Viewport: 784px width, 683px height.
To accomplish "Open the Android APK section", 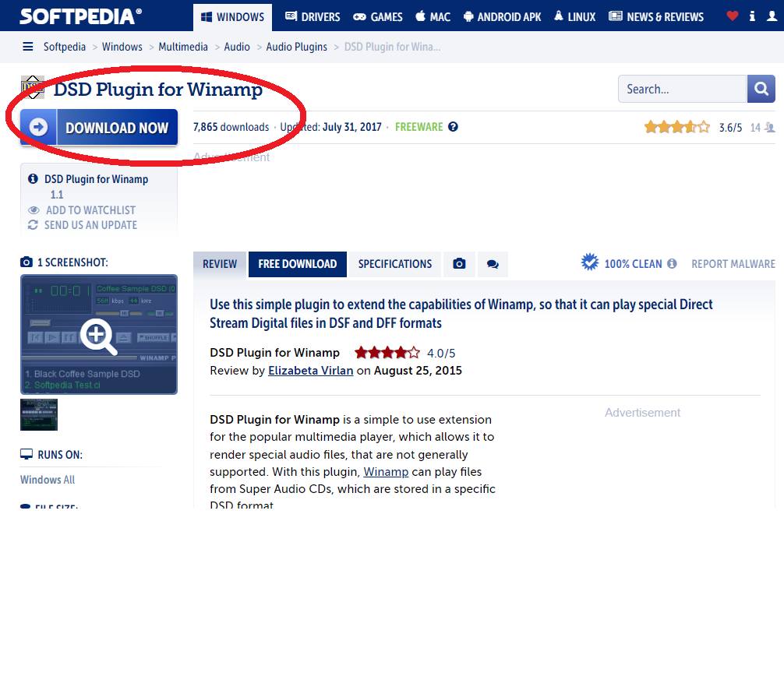I will coord(502,17).
